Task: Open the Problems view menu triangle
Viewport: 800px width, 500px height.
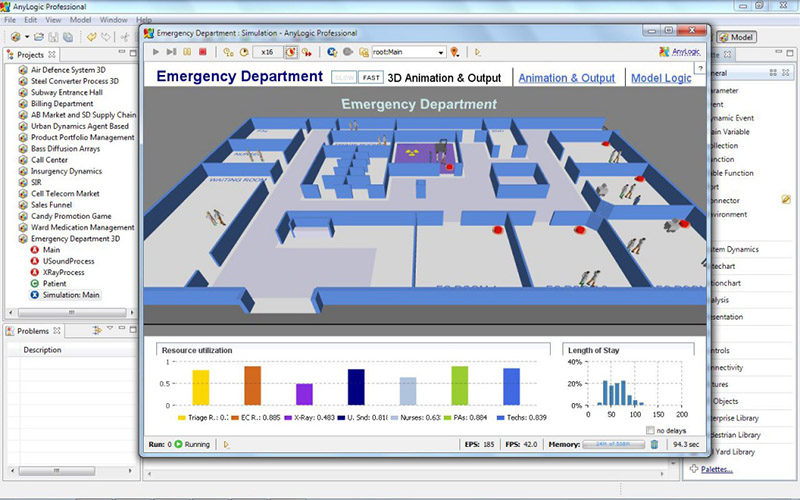Action: [110, 329]
